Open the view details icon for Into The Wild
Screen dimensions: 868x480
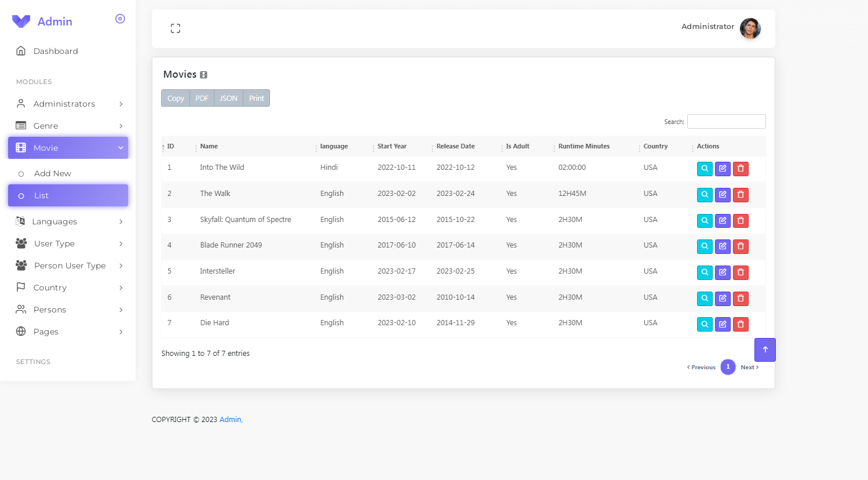(705, 169)
